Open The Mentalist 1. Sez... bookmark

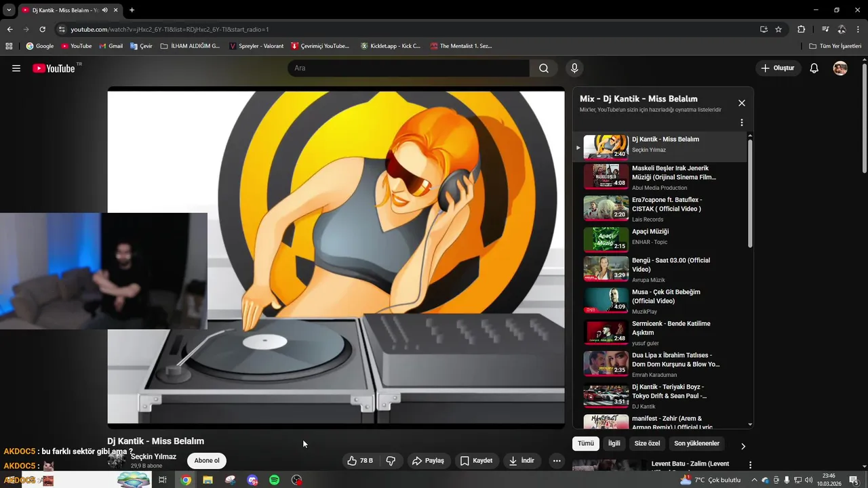pyautogui.click(x=460, y=46)
